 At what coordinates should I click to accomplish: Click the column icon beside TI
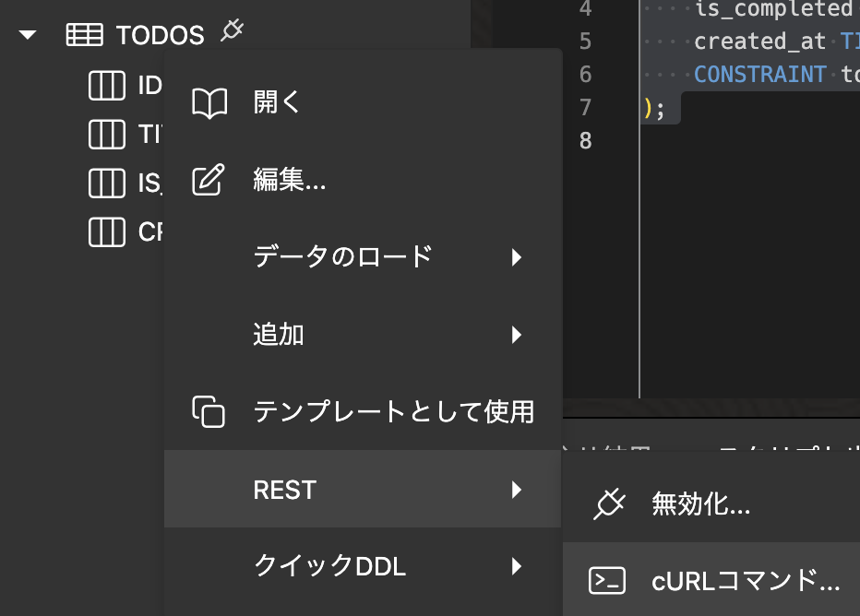[107, 135]
